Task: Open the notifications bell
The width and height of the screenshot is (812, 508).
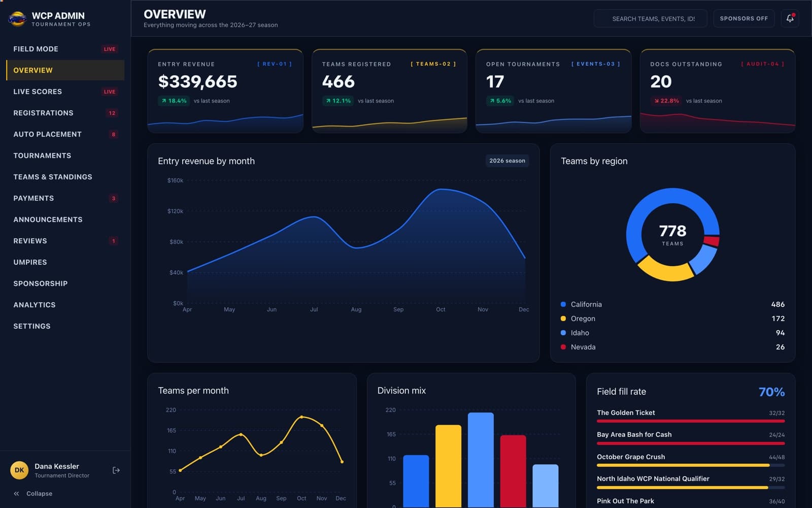Action: tap(790, 18)
